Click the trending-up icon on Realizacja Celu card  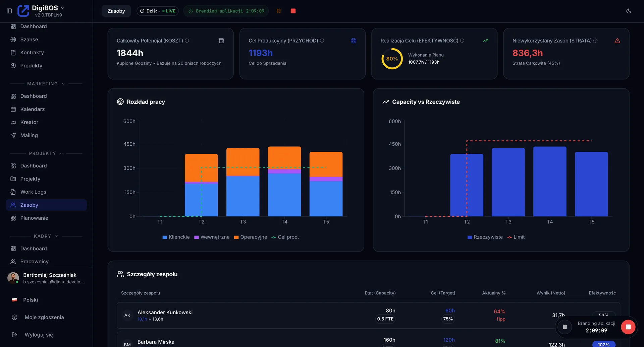coord(485,41)
